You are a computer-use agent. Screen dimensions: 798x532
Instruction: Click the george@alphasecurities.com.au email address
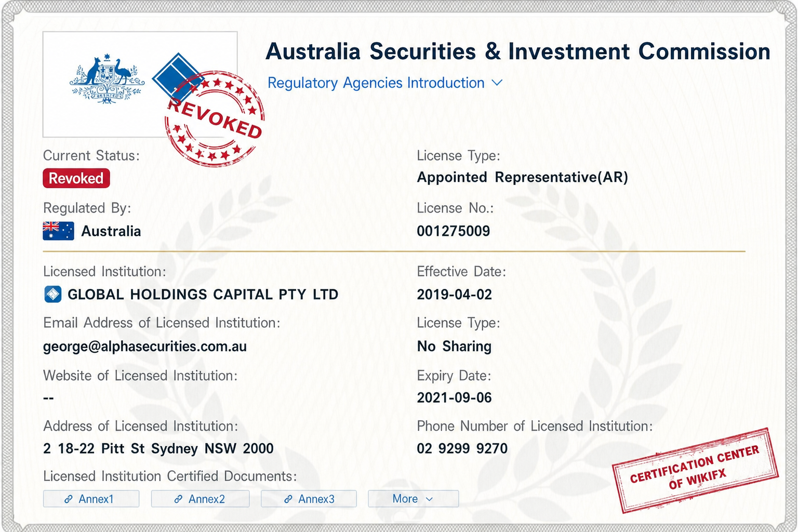click(145, 347)
